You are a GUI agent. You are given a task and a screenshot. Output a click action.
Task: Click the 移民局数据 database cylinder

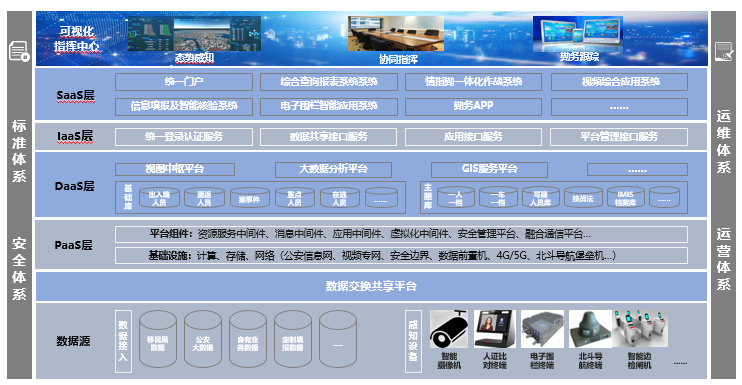[158, 339]
